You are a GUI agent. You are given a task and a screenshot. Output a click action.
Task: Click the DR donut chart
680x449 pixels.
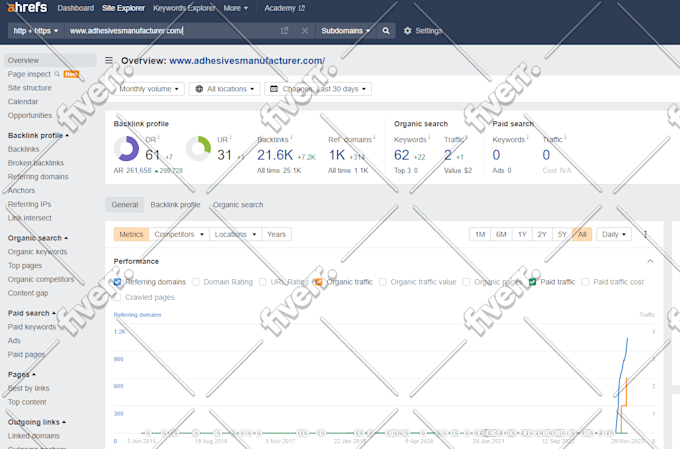(126, 148)
